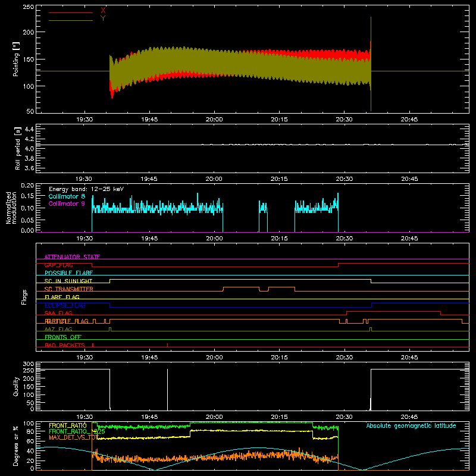Click the 20:45 time label under Flags plot
The image size is (476, 476).
click(x=409, y=358)
